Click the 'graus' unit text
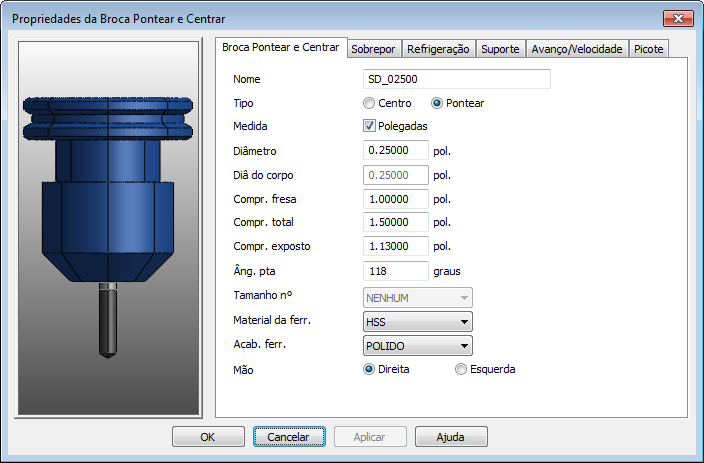The image size is (704, 463). pyautogui.click(x=447, y=271)
